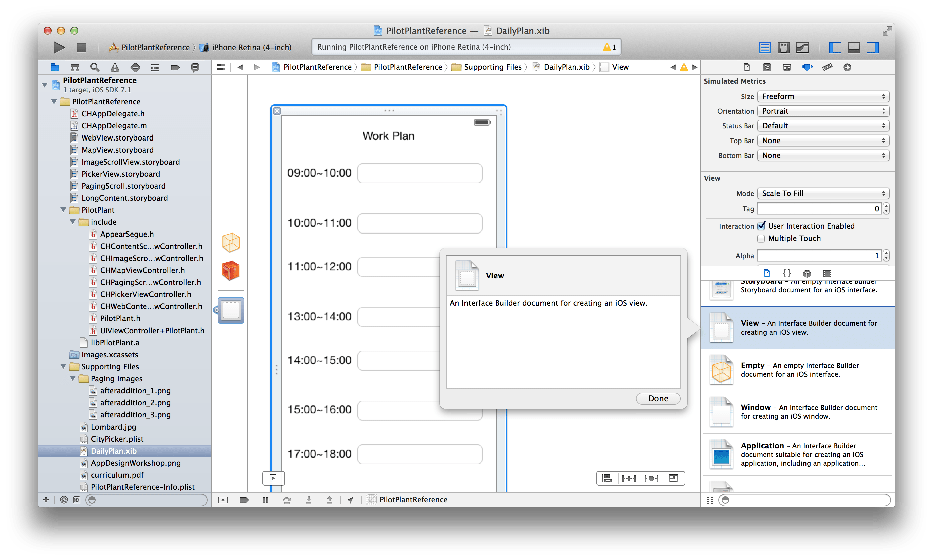The image size is (933, 560).
Task: Open the Status Bar dropdown
Action: pyautogui.click(x=823, y=126)
